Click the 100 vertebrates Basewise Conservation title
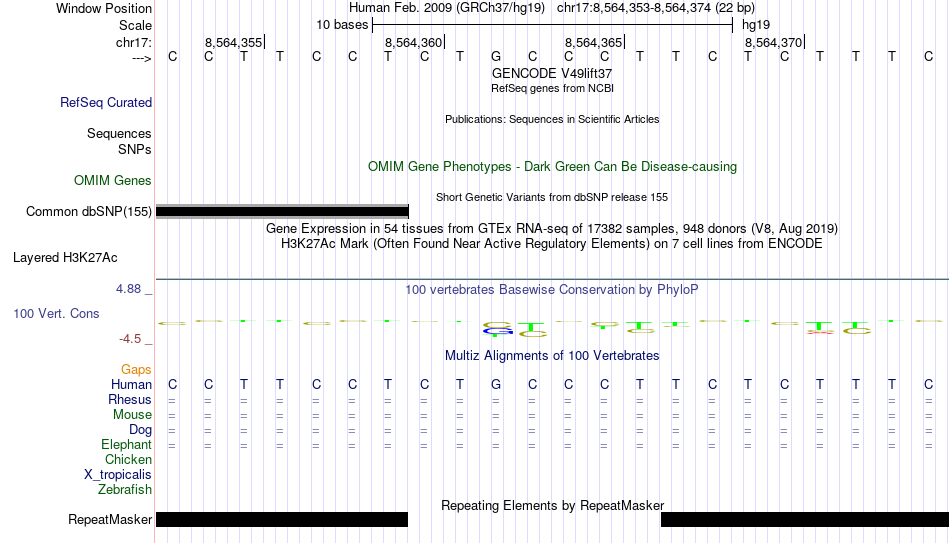Screen dimensions: 950x543 point(552,290)
